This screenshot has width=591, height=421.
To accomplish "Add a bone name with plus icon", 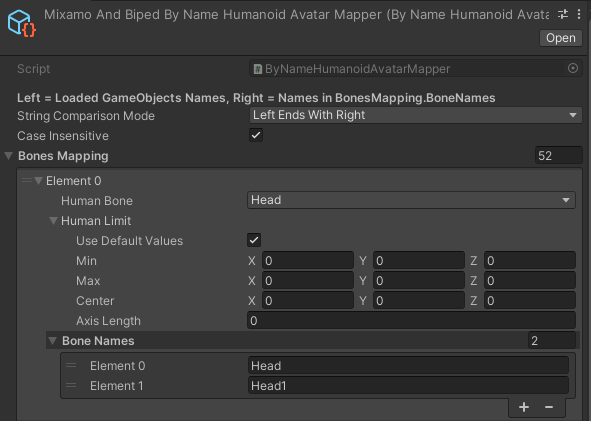I will click(x=524, y=407).
